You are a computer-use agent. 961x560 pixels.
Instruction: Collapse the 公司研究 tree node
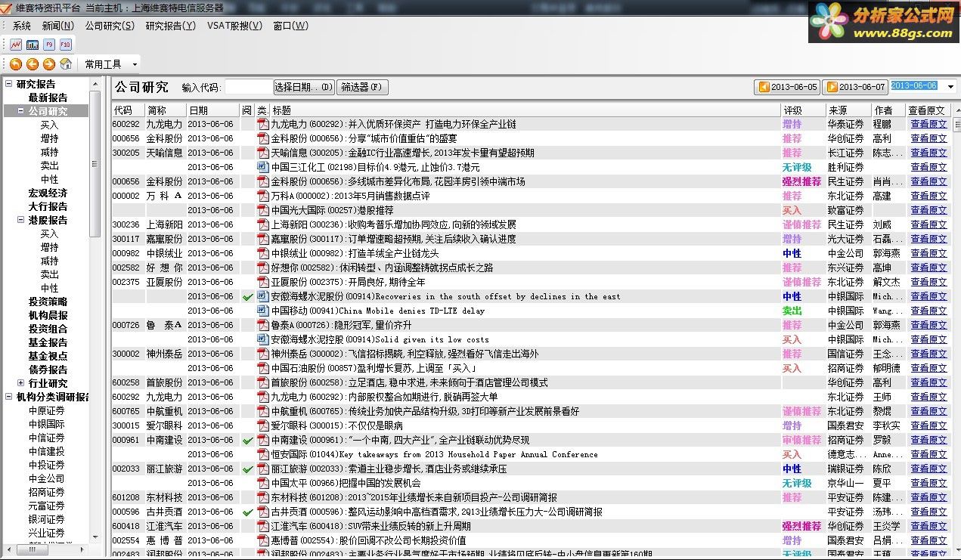click(21, 111)
